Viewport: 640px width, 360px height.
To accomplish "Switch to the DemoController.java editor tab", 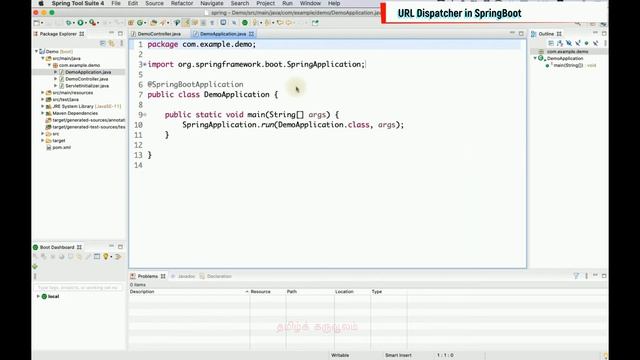I will (159, 34).
